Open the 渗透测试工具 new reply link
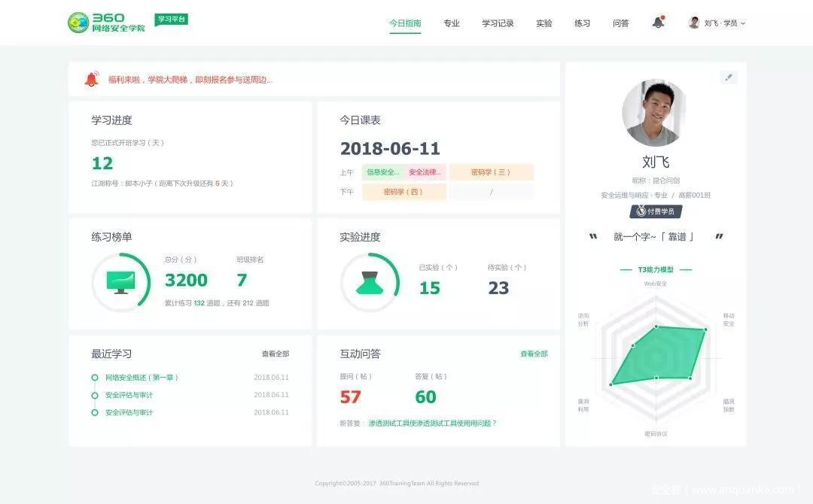 click(x=432, y=424)
